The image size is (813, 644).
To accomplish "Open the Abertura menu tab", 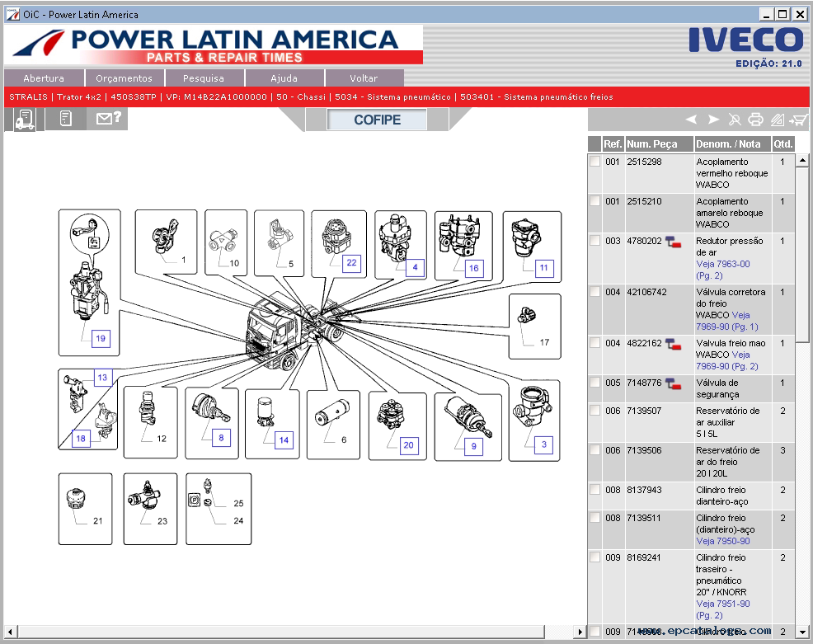I will pos(44,78).
